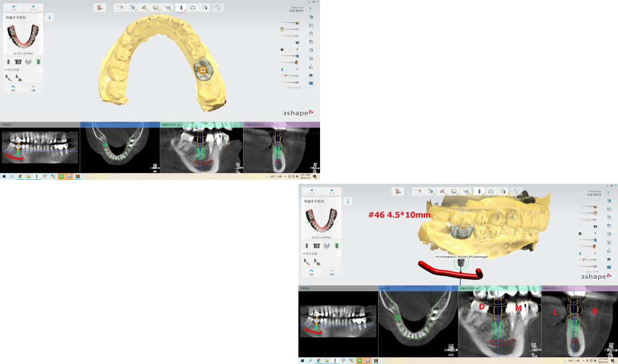Toggle green implant visibility in the #46-annotated window

580,253
